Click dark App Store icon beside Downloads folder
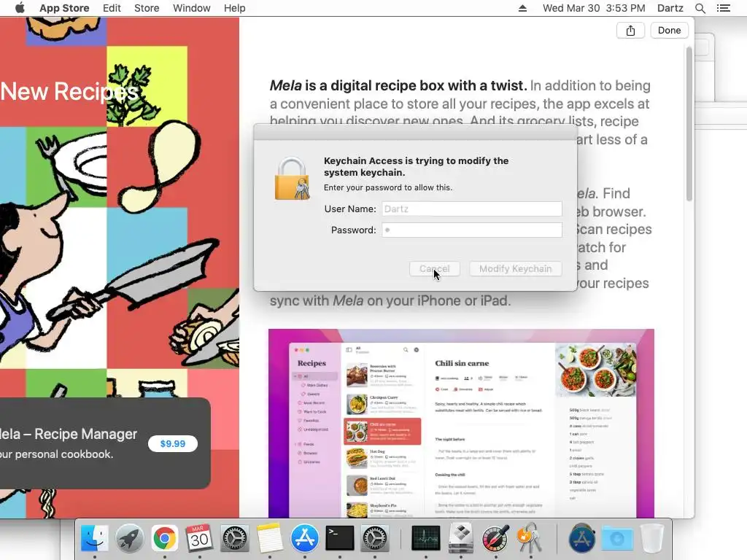The width and height of the screenshot is (747, 560). coord(581,538)
